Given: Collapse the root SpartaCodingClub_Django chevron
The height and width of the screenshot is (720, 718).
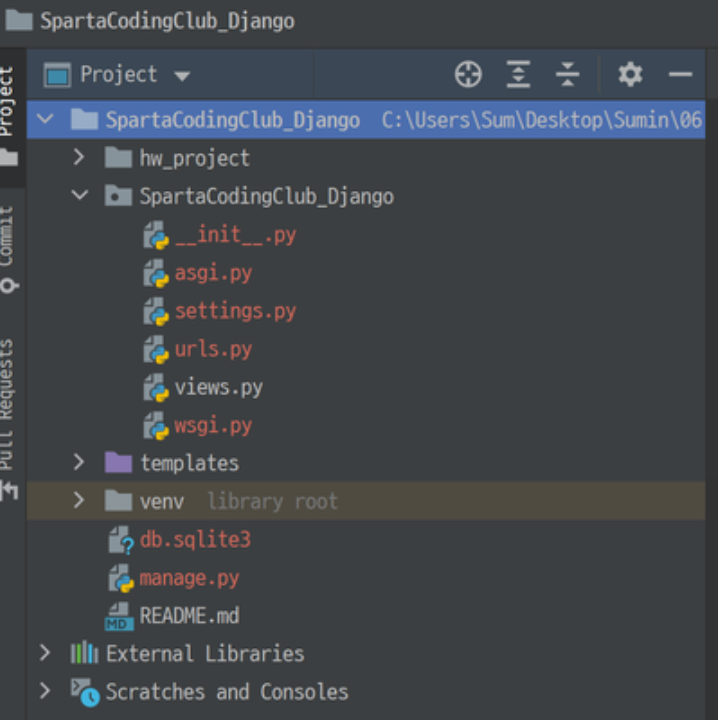Looking at the screenshot, I should (45, 119).
